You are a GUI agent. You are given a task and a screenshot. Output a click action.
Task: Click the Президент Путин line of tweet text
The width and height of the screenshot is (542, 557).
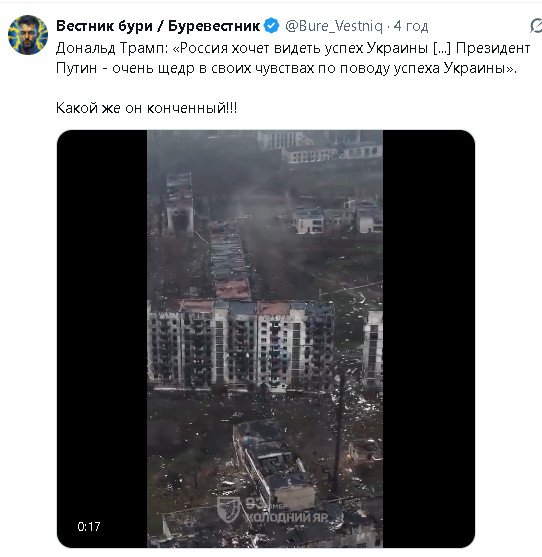point(286,68)
